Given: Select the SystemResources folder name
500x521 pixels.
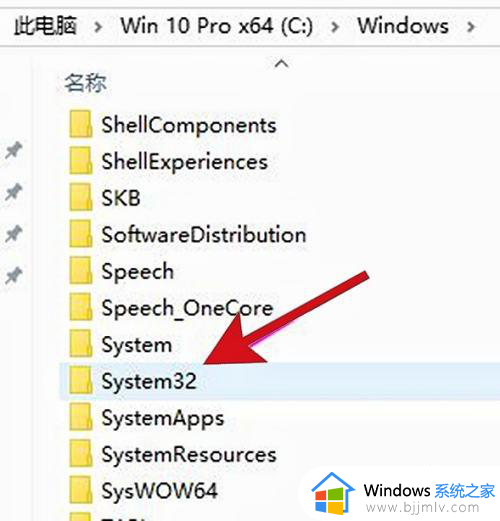Looking at the screenshot, I should pos(189,455).
